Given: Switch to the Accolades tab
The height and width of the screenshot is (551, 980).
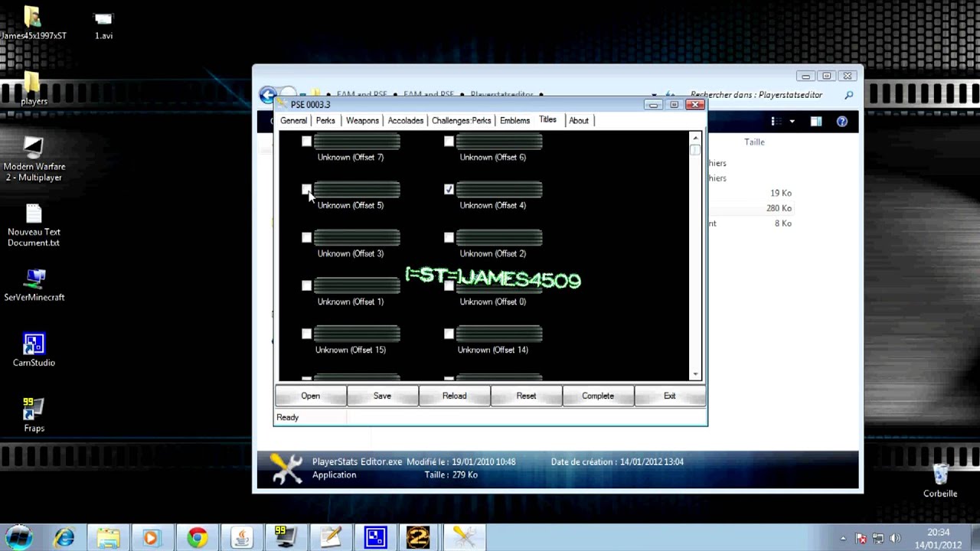Looking at the screenshot, I should (x=406, y=121).
